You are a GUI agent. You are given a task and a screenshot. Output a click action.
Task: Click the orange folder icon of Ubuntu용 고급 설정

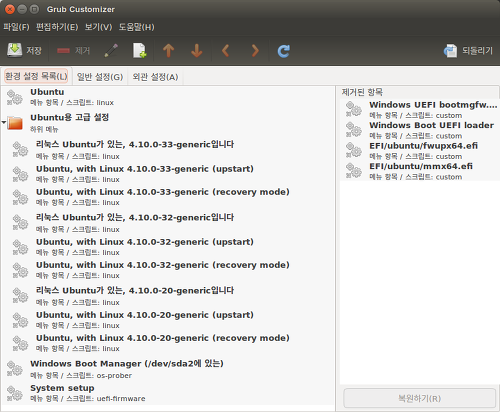(x=15, y=123)
